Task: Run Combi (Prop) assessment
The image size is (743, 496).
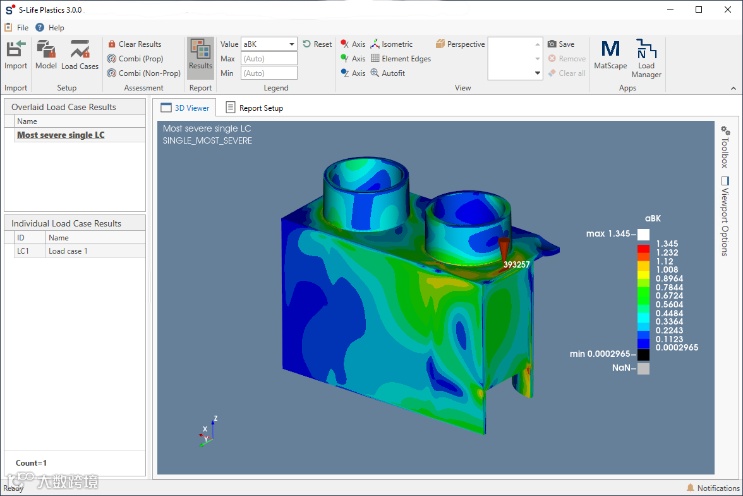Action: pyautogui.click(x=135, y=59)
